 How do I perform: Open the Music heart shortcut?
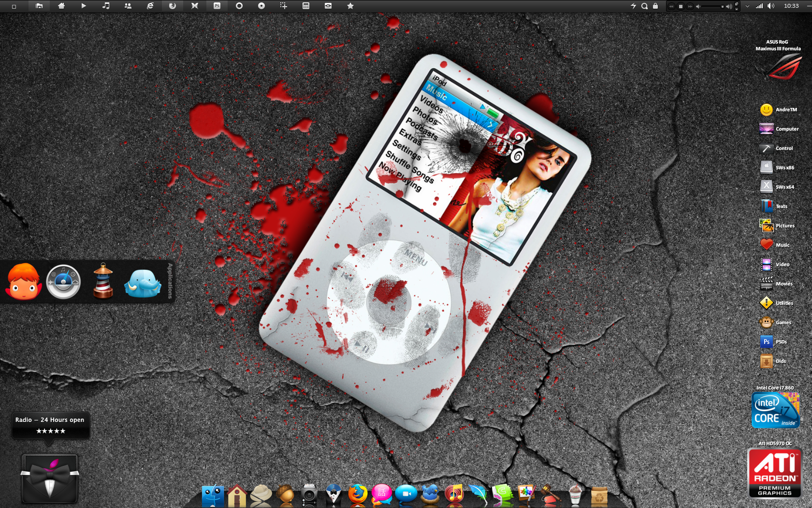774,245
